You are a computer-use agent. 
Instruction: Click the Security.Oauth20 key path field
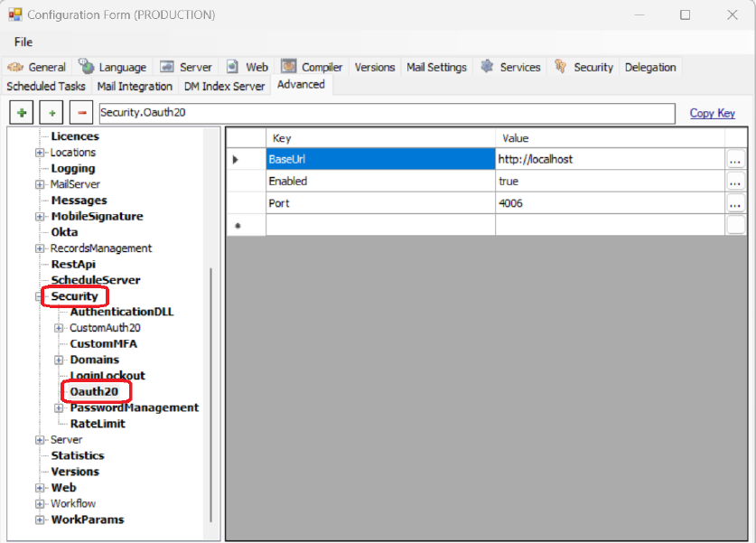point(386,113)
